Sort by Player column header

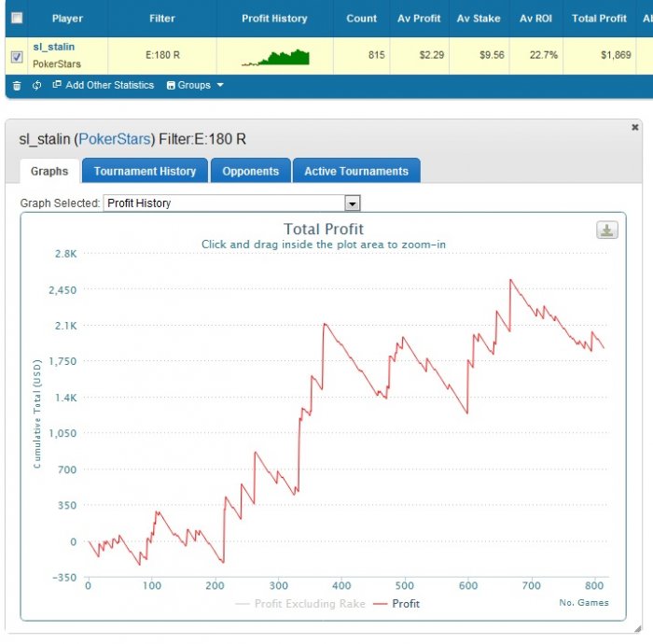(x=67, y=19)
